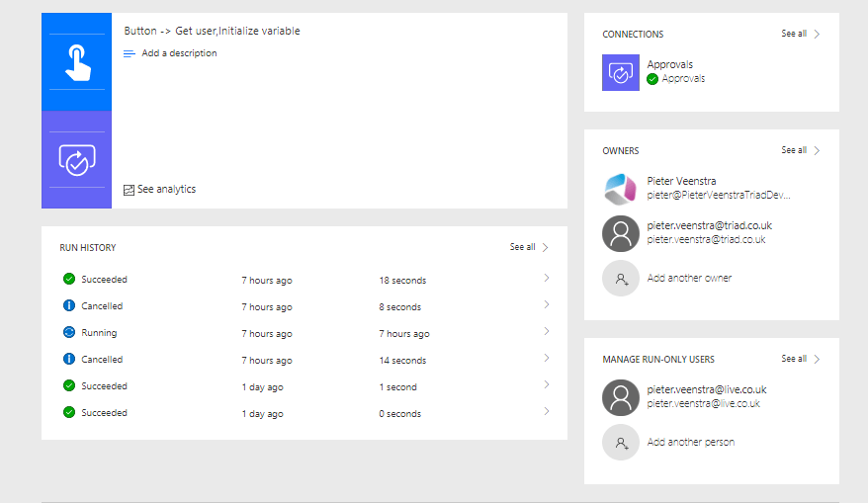
Task: Click the Add a description lines icon
Action: coord(129,53)
